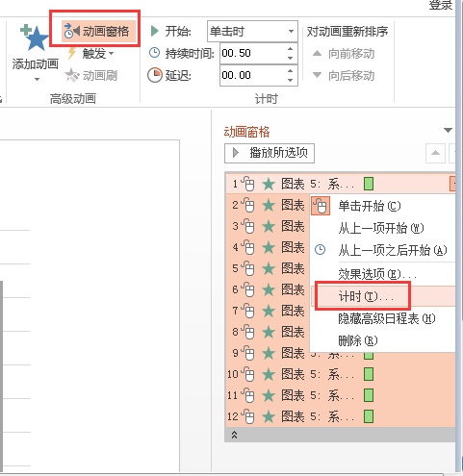
Task: Choose 删除(R) in context menu
Action: [x=383, y=340]
